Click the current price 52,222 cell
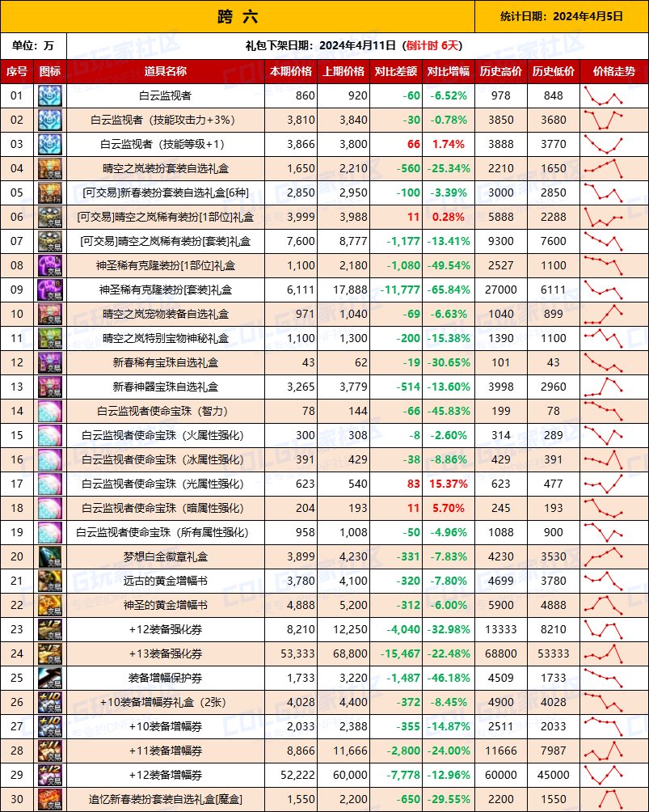This screenshot has height=812, width=649. tap(291, 776)
